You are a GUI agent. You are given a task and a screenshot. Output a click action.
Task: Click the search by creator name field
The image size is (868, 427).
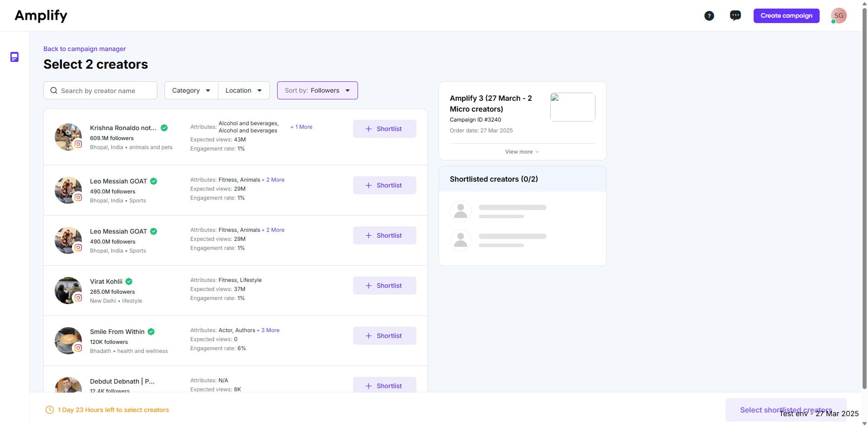100,90
